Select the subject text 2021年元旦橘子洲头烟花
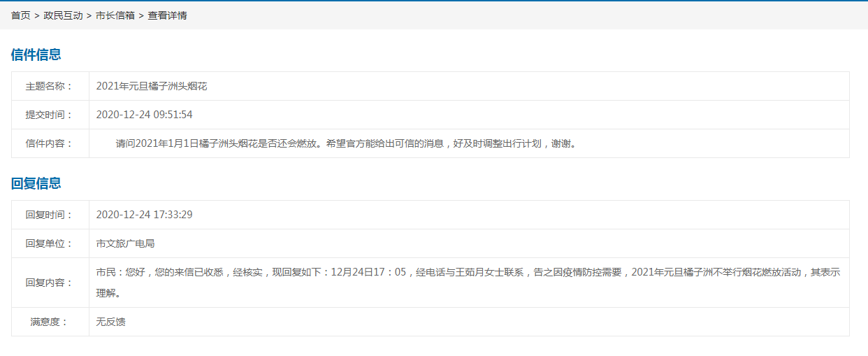 152,86
